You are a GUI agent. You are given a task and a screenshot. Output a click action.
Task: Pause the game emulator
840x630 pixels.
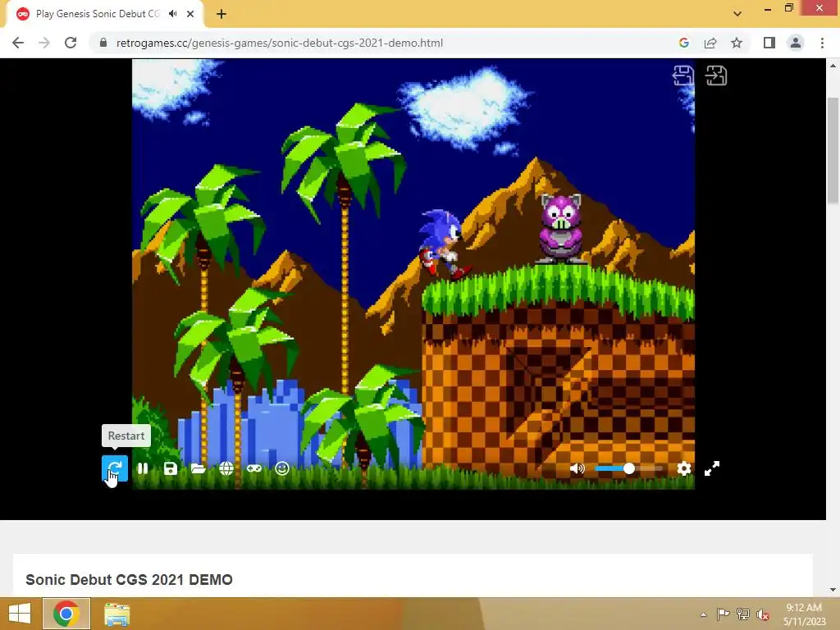coord(143,468)
